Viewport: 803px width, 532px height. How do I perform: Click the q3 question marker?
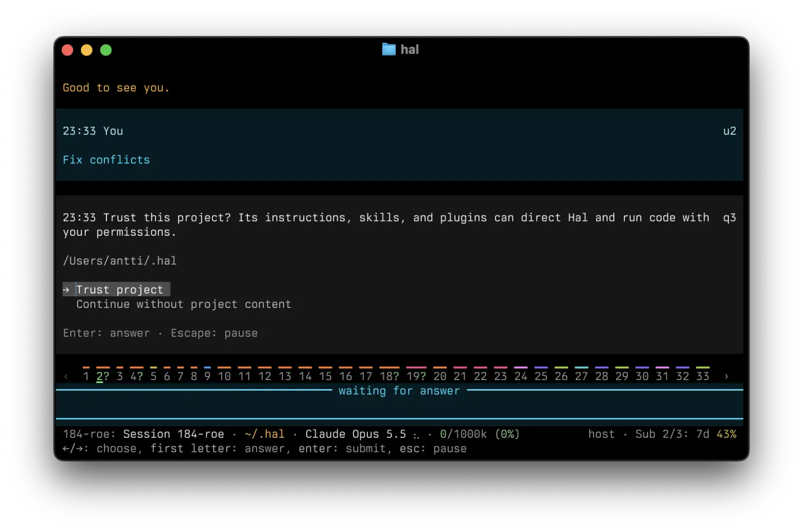coord(730,218)
